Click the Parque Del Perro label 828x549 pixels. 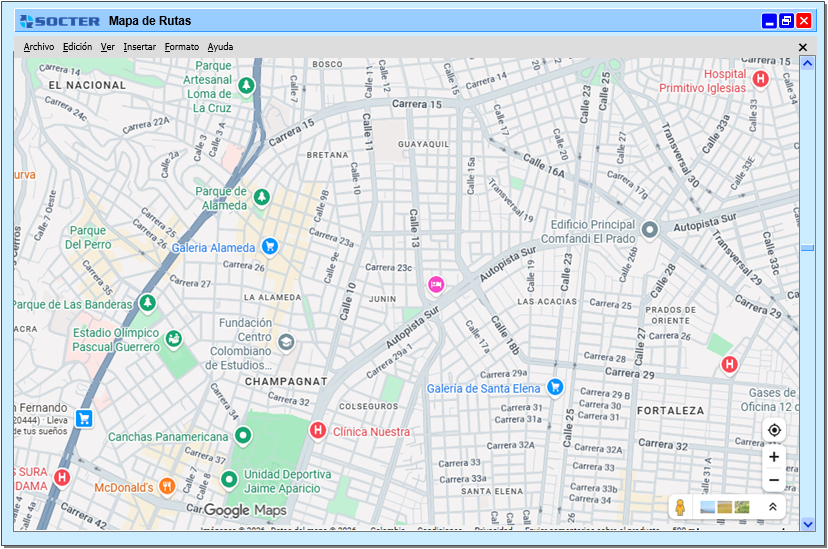(88, 238)
